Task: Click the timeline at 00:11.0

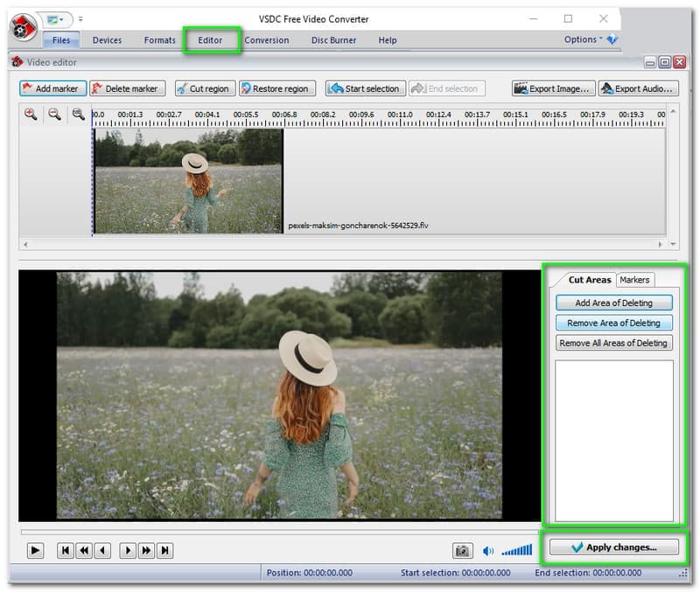Action: [400, 115]
